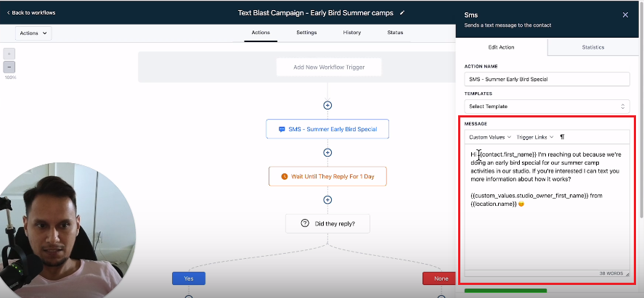Open Custom Values dropdown
Viewport: 644px width, 298px height.
489,137
